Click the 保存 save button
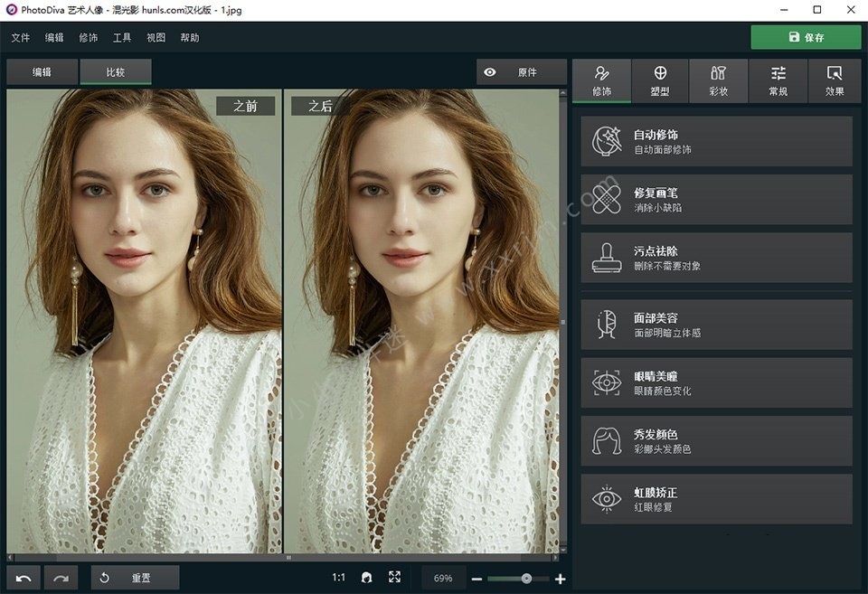The image size is (868, 594). 806,37
